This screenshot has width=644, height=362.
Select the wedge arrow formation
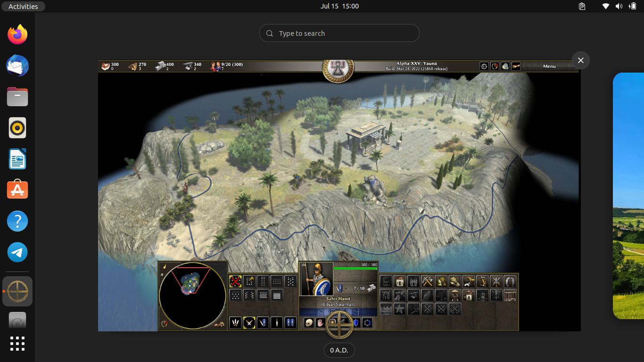290,281
